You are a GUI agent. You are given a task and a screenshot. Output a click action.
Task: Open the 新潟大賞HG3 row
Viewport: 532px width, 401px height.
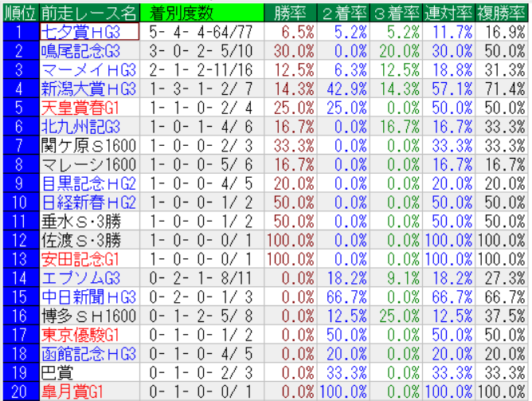tap(266, 88)
